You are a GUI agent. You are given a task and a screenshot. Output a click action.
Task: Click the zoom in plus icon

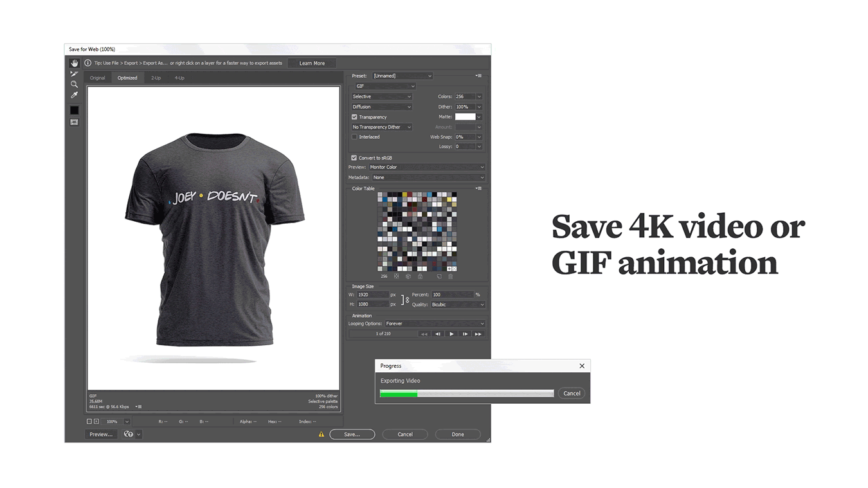coord(96,422)
